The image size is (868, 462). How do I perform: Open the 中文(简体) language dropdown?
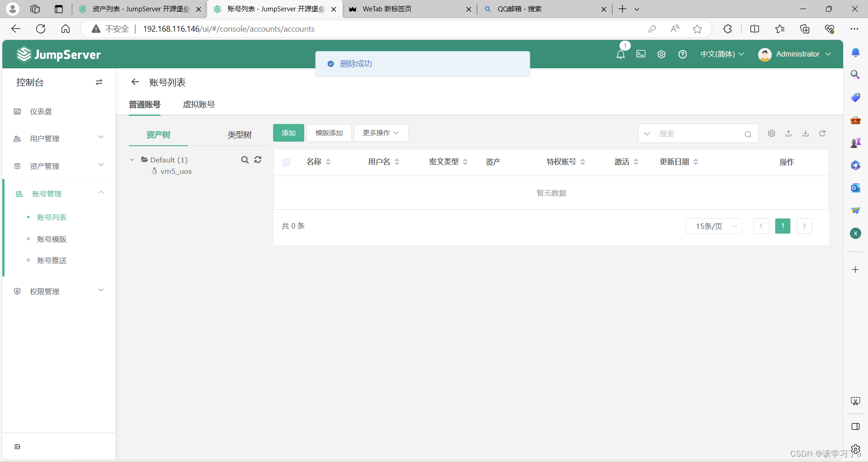(x=722, y=54)
